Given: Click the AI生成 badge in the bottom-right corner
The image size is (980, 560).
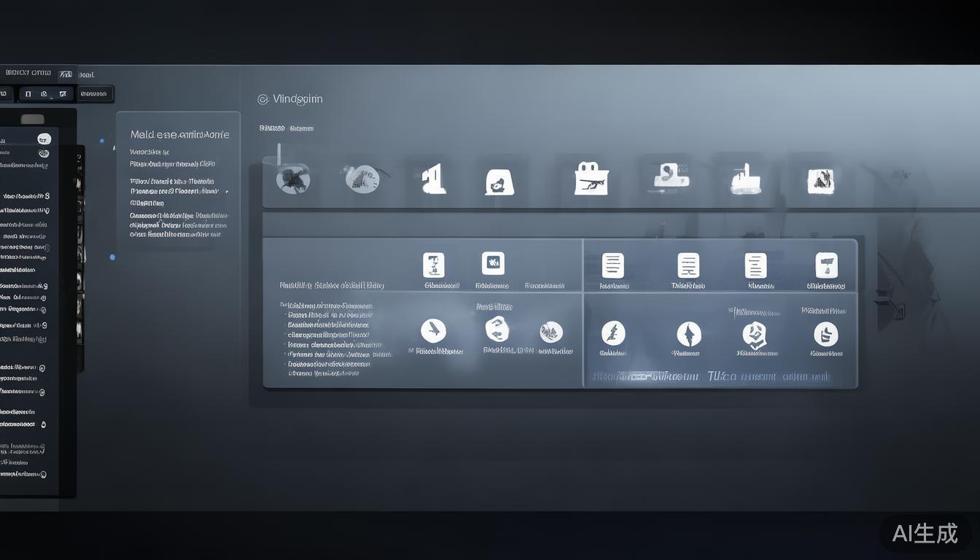Looking at the screenshot, I should tap(925, 533).
